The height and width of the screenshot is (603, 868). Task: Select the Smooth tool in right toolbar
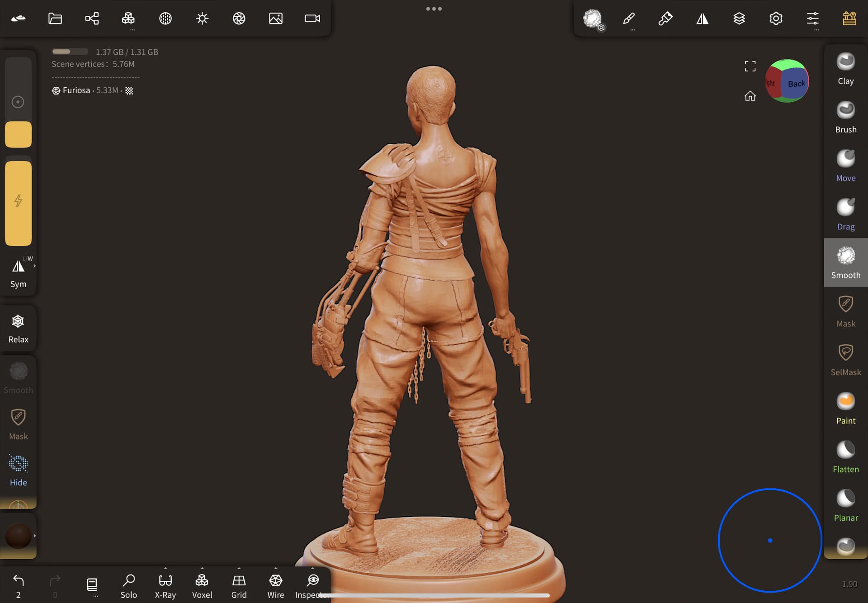[x=846, y=263]
